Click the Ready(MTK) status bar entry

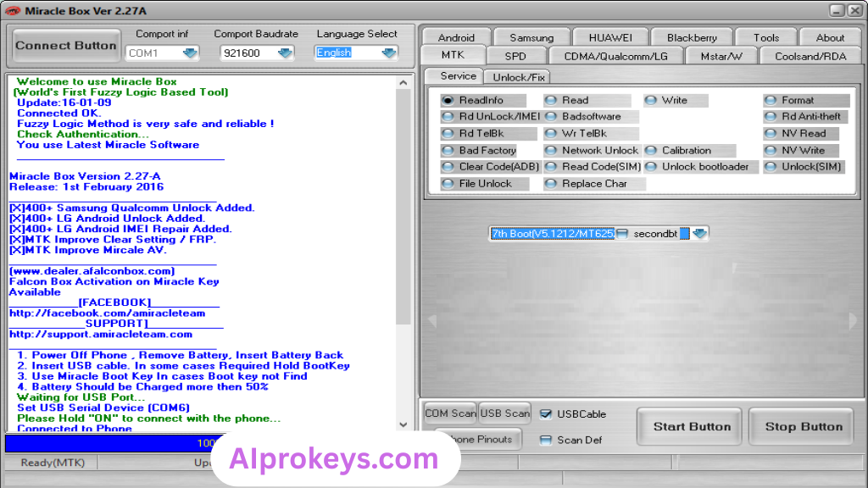point(53,463)
